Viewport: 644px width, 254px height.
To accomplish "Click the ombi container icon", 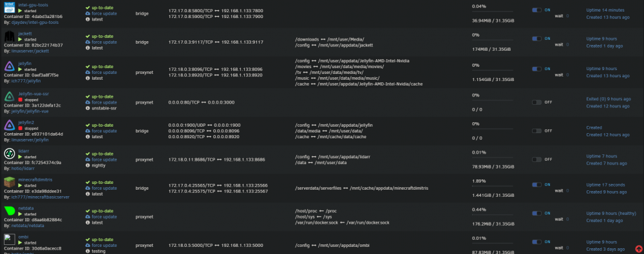I will [x=9, y=240].
